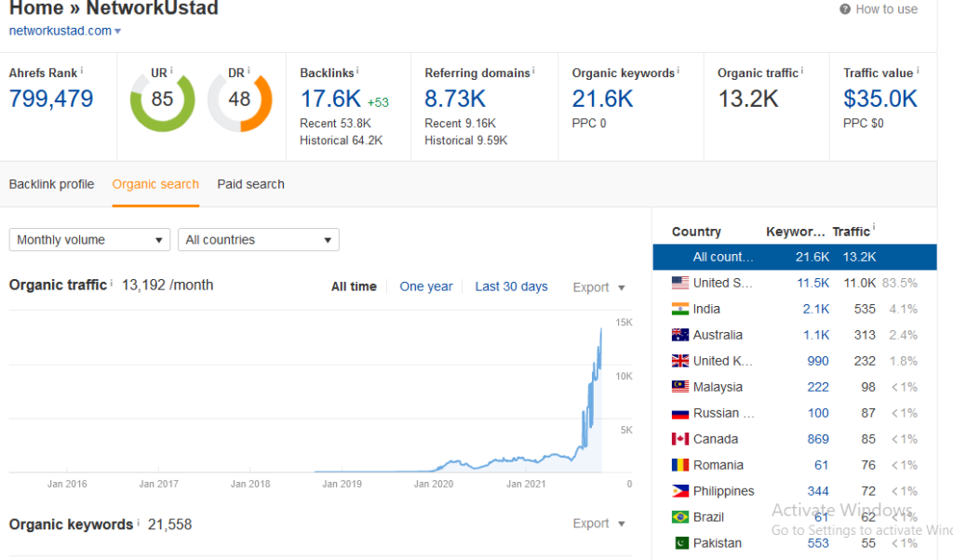The height and width of the screenshot is (560, 953).
Task: Click the United Kingdom flag icon
Action: 680,361
